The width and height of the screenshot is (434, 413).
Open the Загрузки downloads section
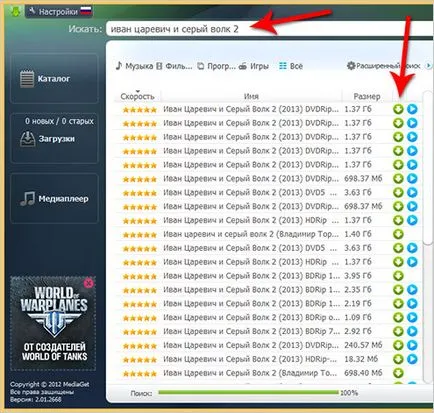click(x=54, y=139)
